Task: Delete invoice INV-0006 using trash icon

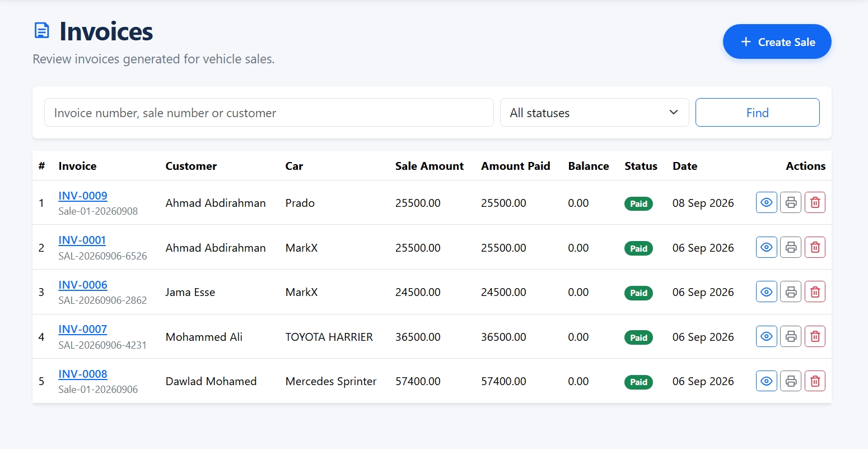Action: (815, 291)
